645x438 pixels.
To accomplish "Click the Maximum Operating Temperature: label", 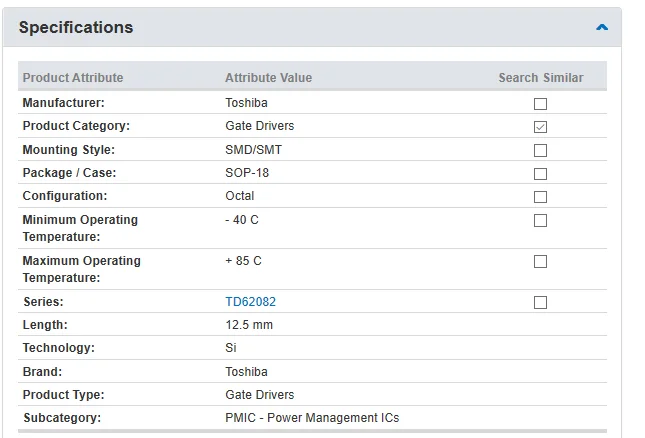I will (81, 269).
